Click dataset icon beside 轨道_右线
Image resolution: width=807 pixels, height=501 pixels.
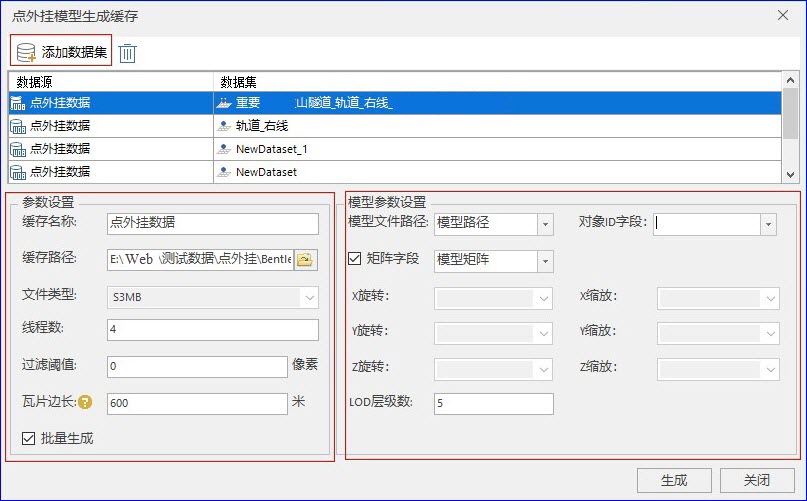pos(224,126)
